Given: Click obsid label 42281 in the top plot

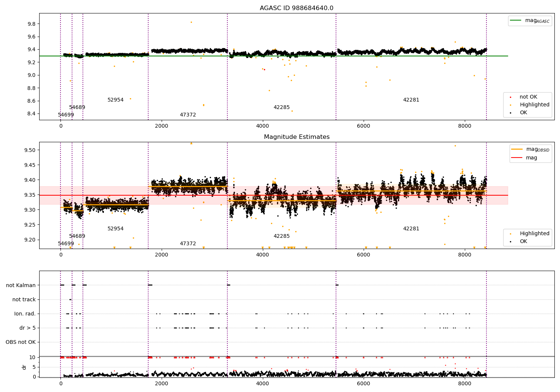Looking at the screenshot, I should pyautogui.click(x=411, y=100).
